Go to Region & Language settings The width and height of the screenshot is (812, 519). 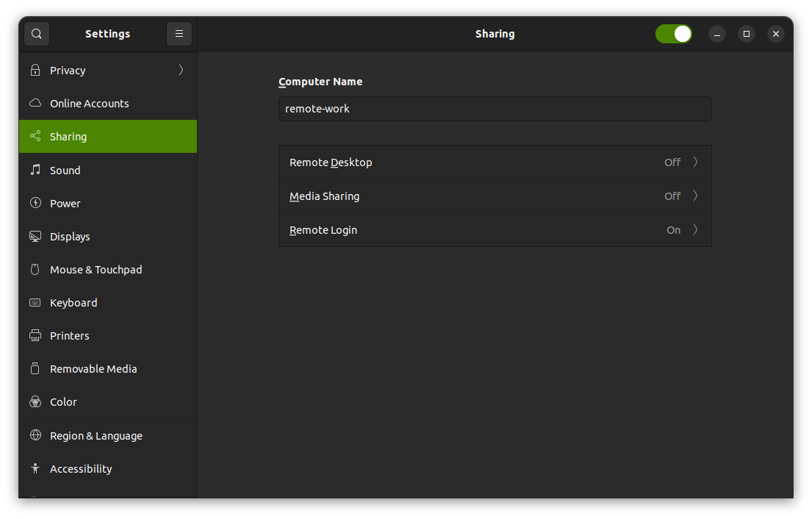click(x=96, y=436)
